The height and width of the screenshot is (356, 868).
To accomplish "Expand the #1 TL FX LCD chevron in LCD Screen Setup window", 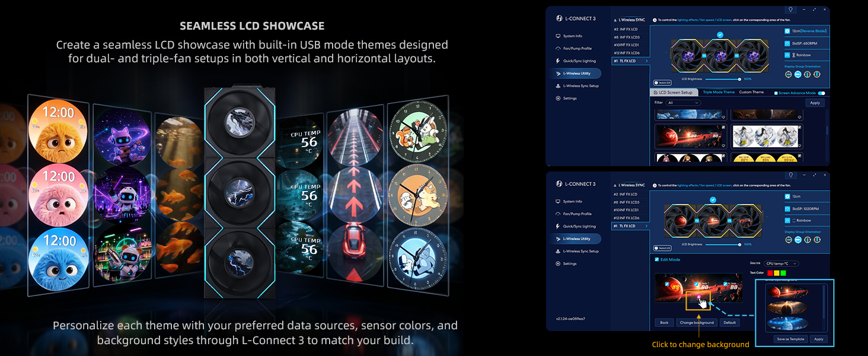I will (x=646, y=61).
